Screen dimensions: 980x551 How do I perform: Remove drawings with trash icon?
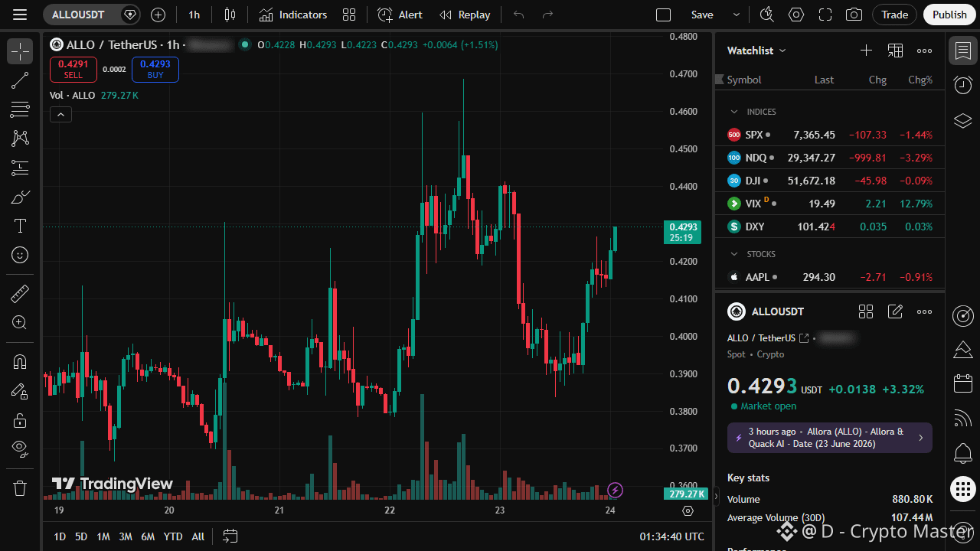click(x=20, y=487)
